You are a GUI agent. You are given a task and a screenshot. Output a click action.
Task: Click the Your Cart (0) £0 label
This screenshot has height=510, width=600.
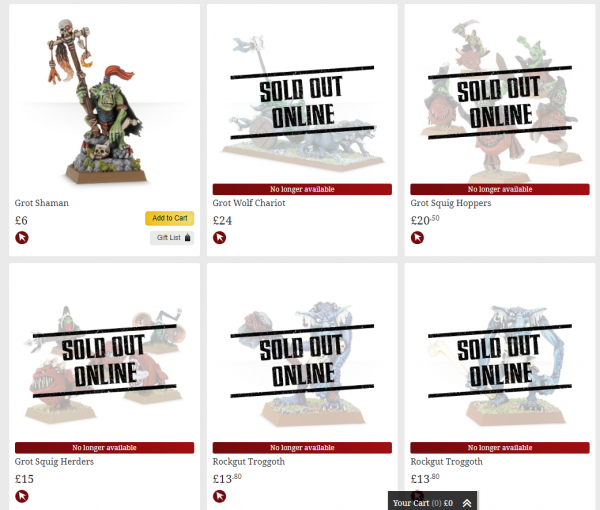(423, 503)
